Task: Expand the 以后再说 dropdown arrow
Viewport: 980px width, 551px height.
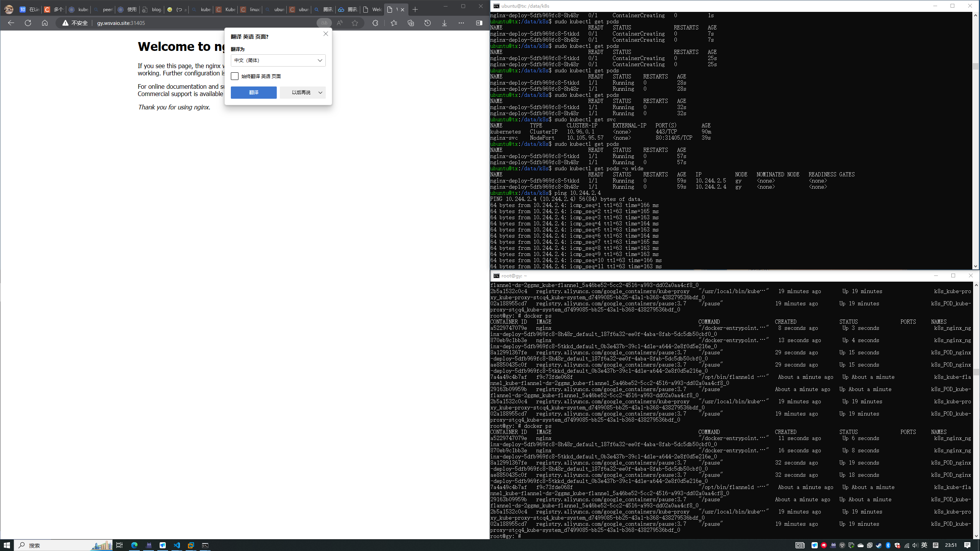Action: click(320, 93)
